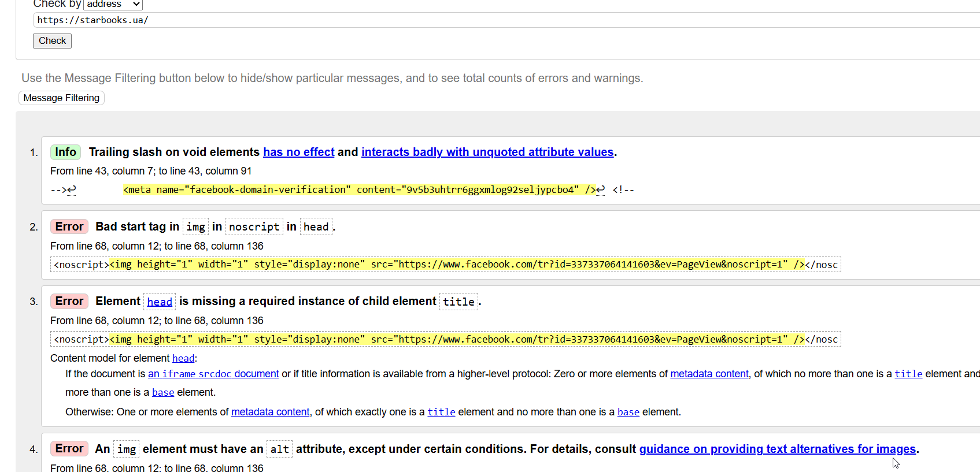Viewport: 980px width, 472px height.
Task: Follow the 'has no effect' link
Action: click(298, 152)
